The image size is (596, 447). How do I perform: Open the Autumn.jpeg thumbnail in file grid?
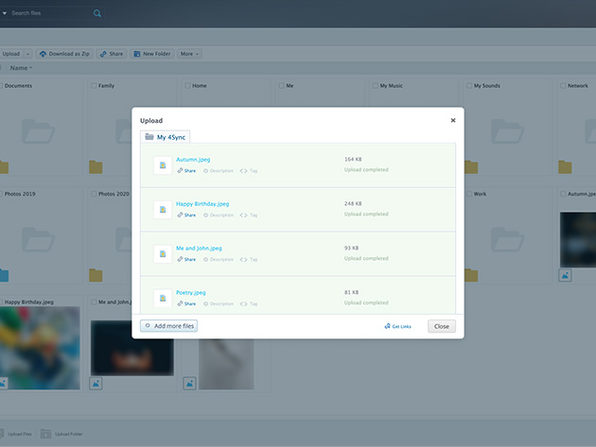578,239
